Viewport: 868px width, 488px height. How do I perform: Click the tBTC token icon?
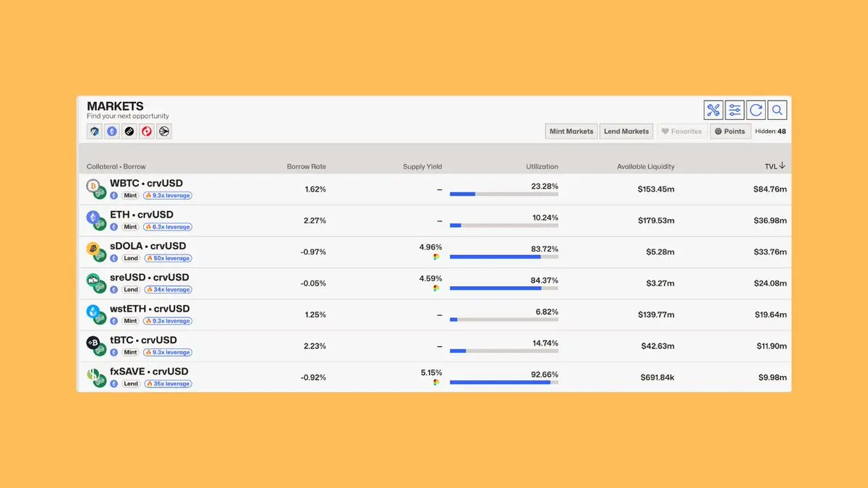pos(93,343)
